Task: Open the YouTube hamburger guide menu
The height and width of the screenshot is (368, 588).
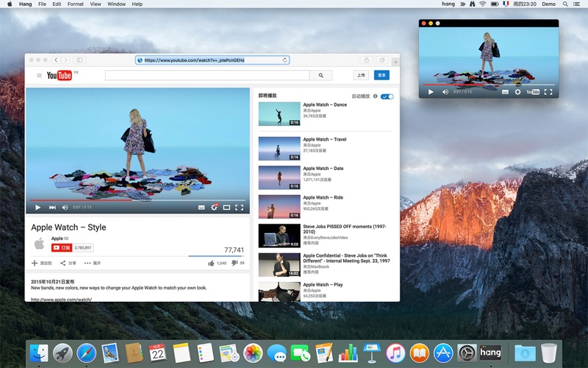Action: click(40, 75)
